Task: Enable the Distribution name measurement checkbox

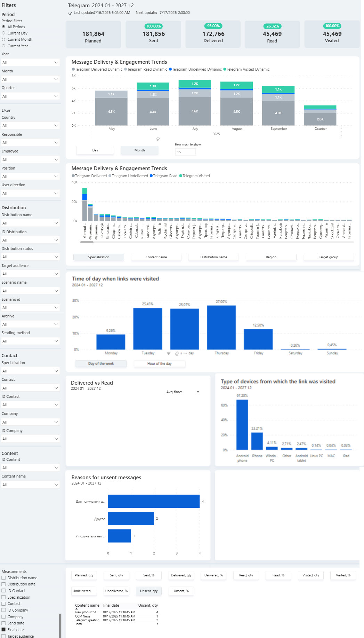Action: tap(3, 578)
